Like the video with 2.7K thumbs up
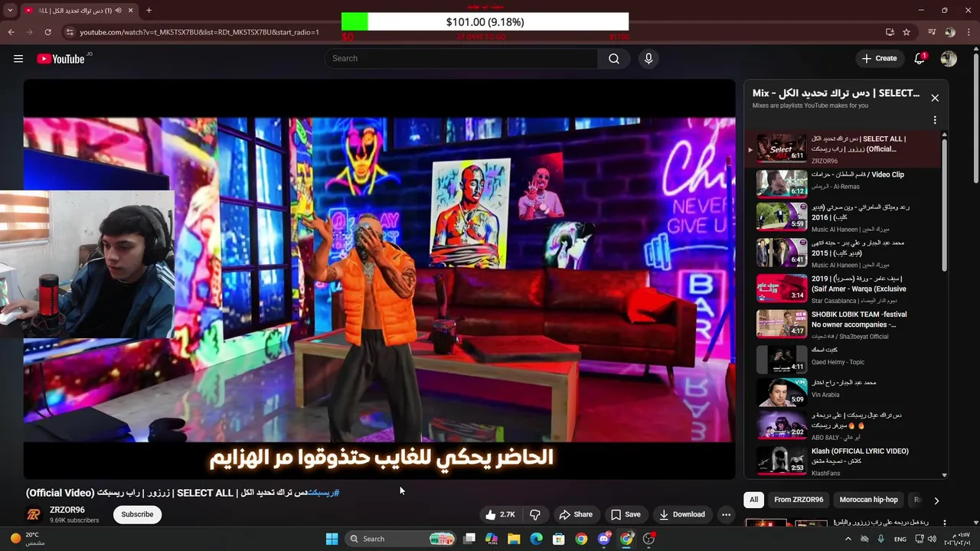980x551 pixels. point(500,514)
